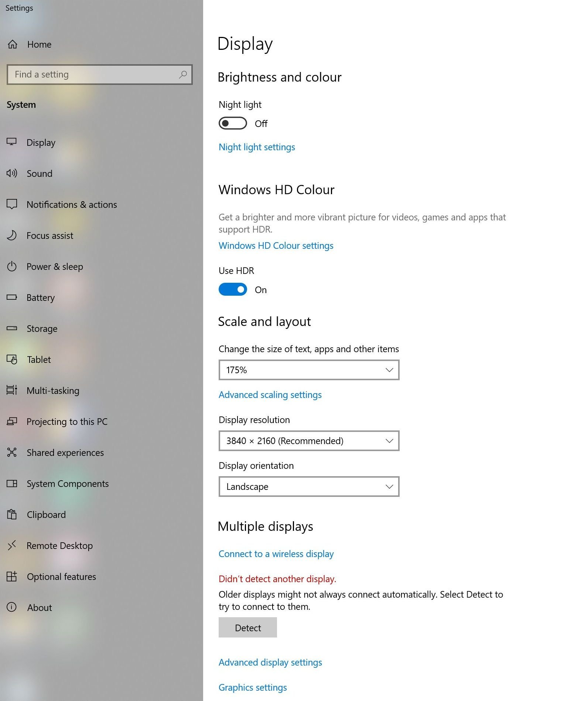The width and height of the screenshot is (588, 701).
Task: Open the Display resolution dropdown
Action: click(309, 441)
